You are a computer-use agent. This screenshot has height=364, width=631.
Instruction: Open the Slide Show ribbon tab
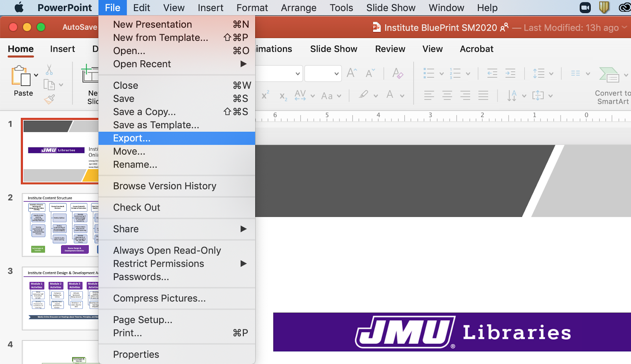(334, 49)
